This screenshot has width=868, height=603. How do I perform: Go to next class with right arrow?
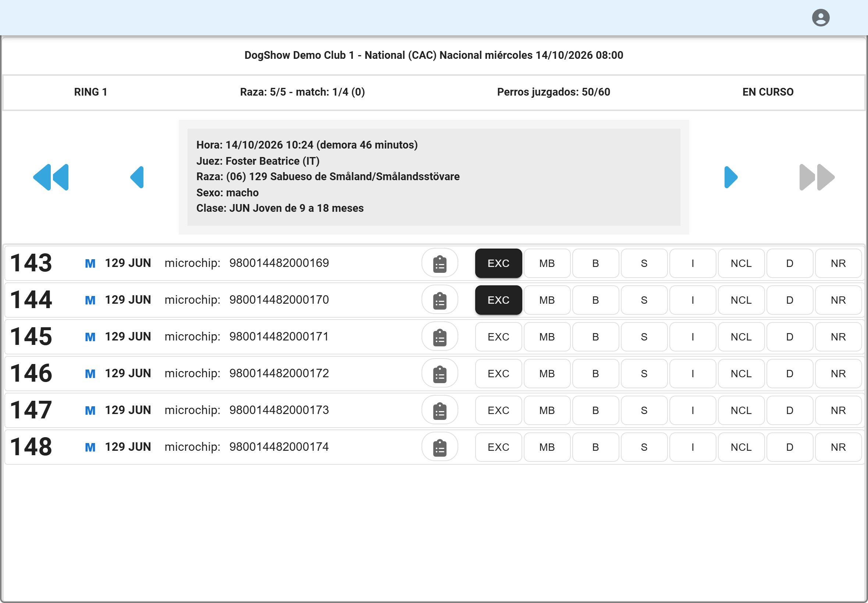click(730, 177)
